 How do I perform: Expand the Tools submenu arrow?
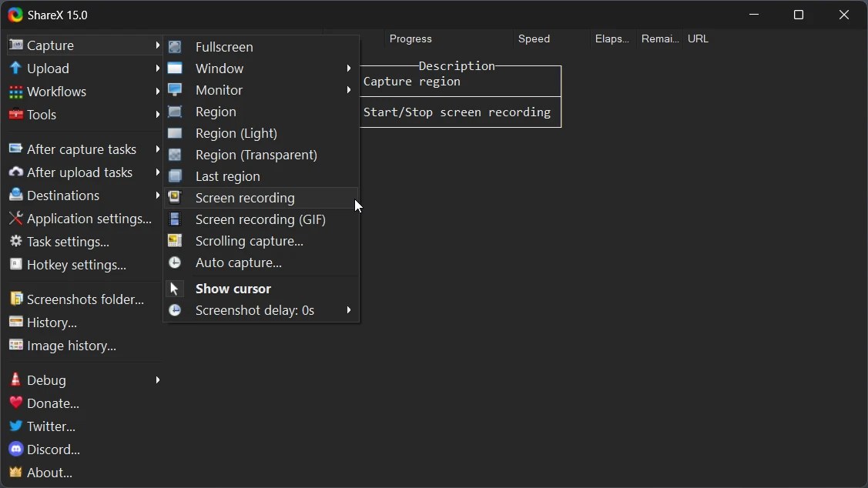pyautogui.click(x=158, y=115)
